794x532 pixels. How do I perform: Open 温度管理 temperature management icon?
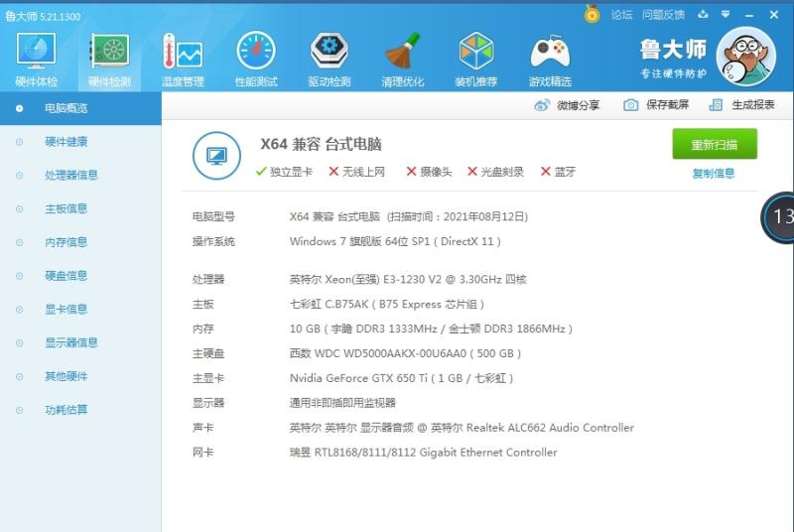point(183,60)
